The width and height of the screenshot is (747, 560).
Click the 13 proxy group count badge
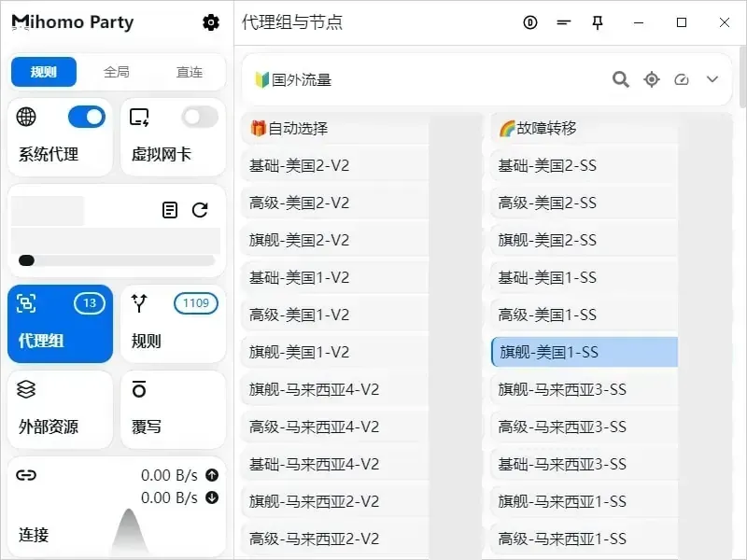[90, 303]
